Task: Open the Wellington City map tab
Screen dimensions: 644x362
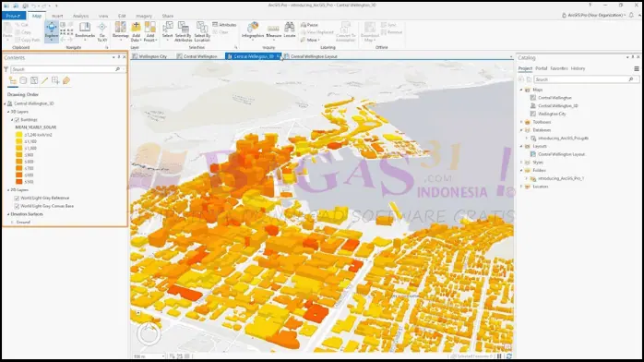Action: 149,56
